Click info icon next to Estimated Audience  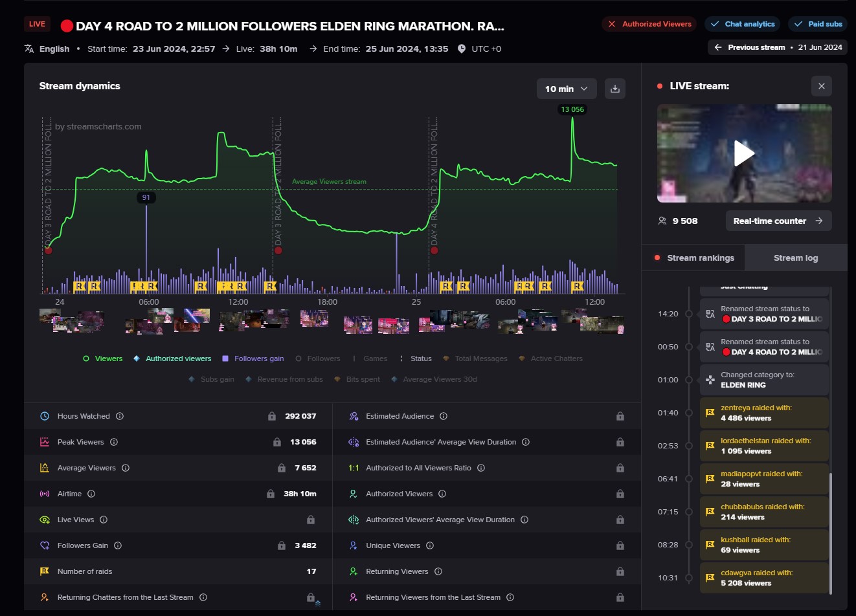click(x=444, y=416)
